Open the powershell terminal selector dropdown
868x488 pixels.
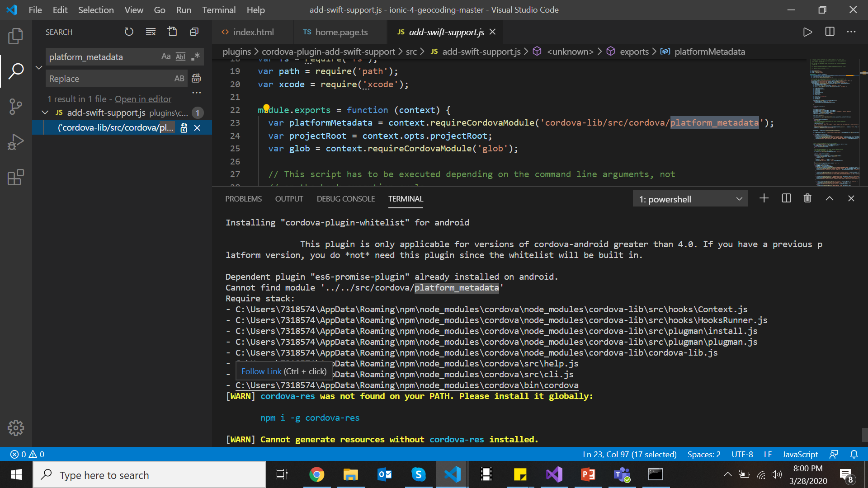click(x=690, y=199)
